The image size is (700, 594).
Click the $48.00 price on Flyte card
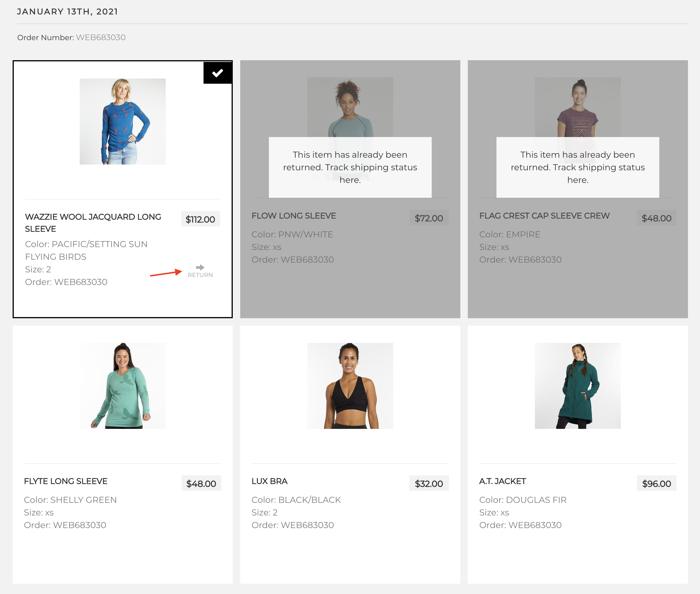201,484
